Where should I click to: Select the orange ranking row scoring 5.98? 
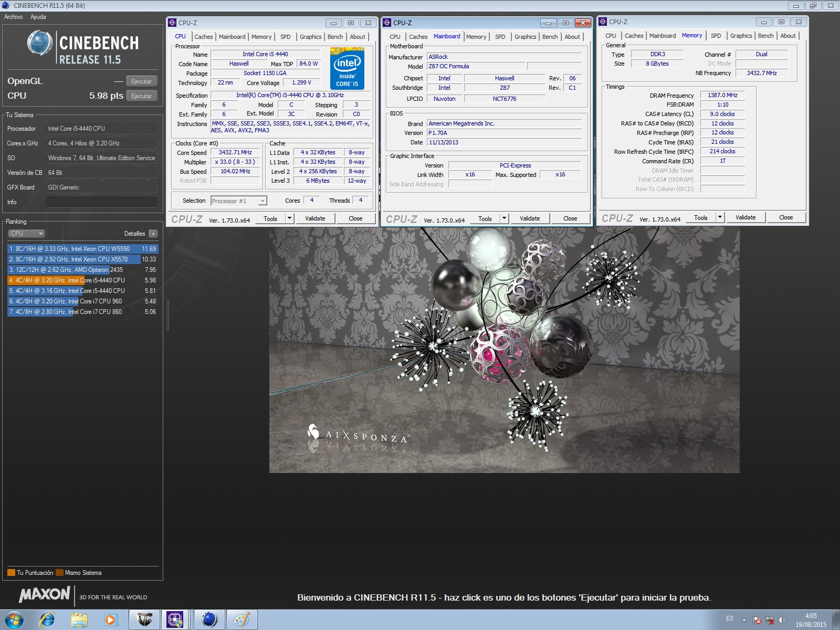click(82, 280)
